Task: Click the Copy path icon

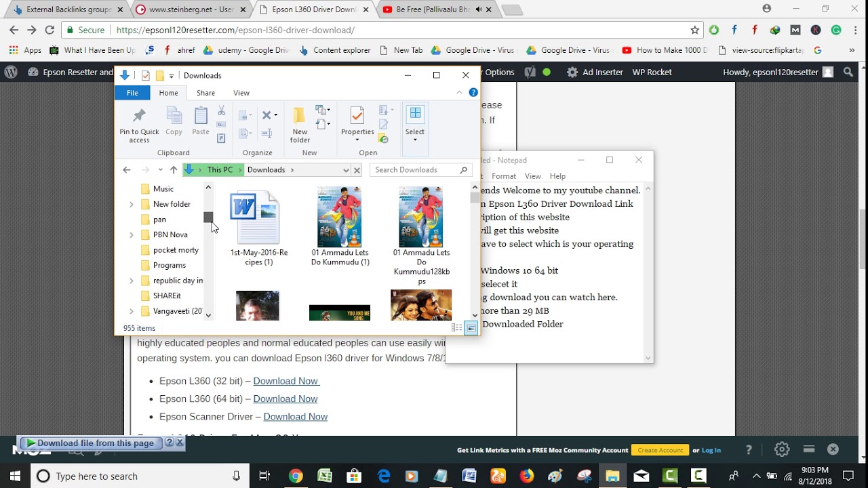Action: (221, 125)
